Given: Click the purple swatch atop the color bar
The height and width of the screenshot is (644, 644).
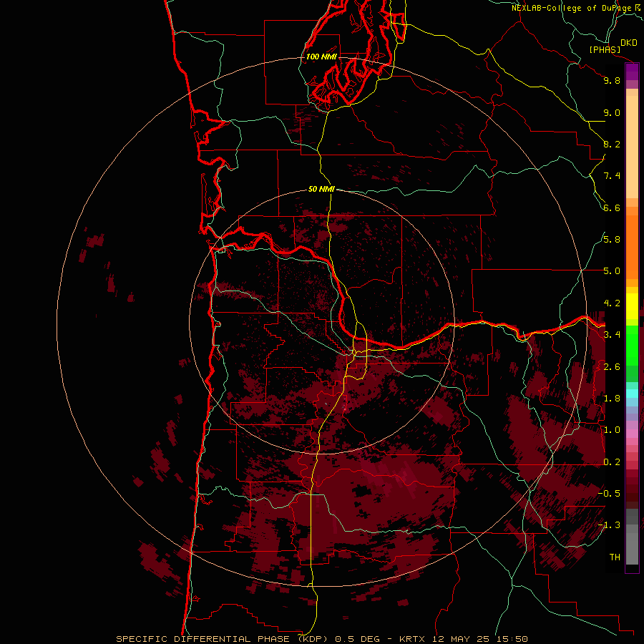Looking at the screenshot, I should click(632, 72).
